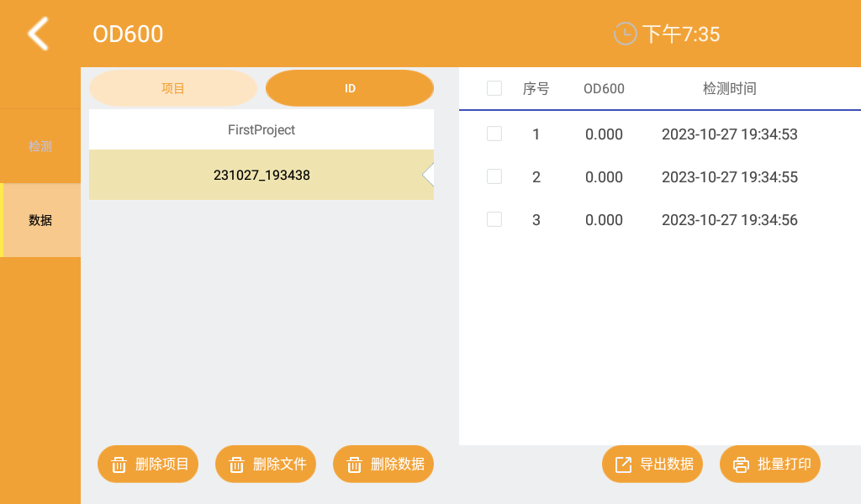Switch to the ID tab

point(350,87)
